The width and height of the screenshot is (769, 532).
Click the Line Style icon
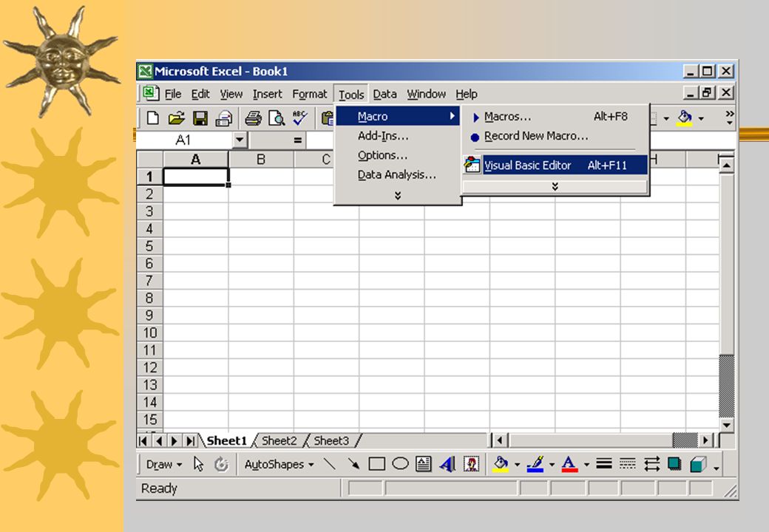coord(604,464)
